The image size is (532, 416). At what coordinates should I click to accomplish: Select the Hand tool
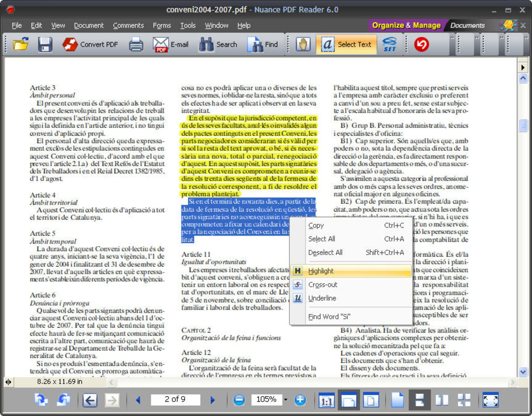pyautogui.click(x=304, y=44)
